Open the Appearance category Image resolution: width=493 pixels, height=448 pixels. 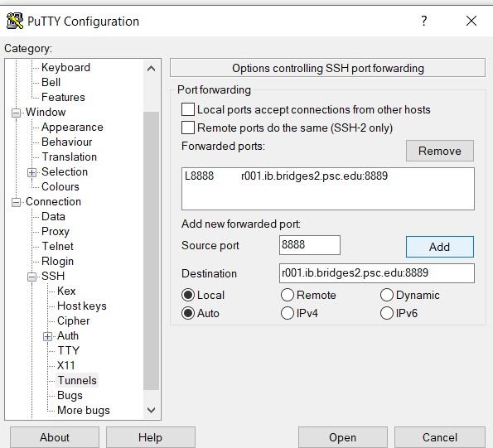point(72,127)
